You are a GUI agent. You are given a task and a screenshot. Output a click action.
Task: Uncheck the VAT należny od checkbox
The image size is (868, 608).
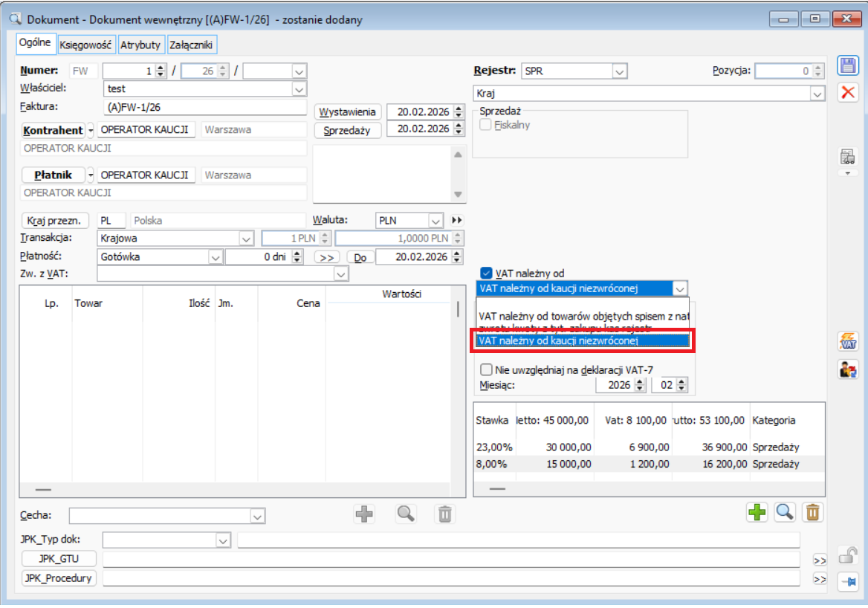pos(487,273)
